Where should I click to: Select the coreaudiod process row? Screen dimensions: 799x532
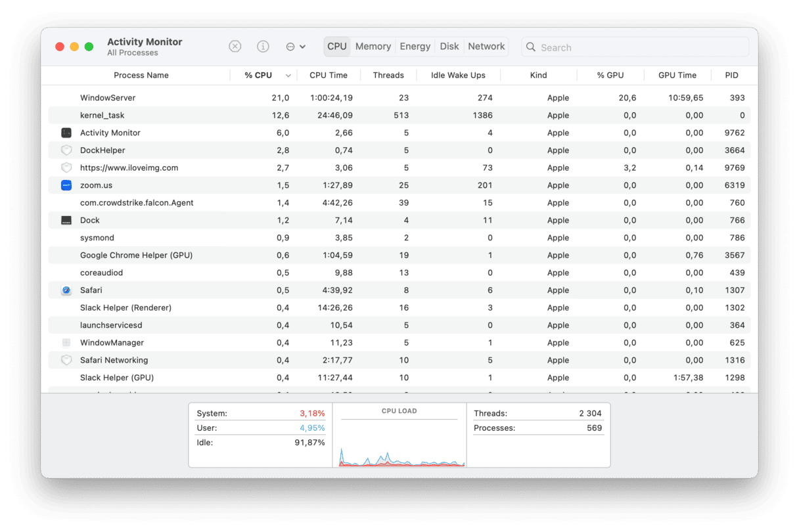coord(399,273)
